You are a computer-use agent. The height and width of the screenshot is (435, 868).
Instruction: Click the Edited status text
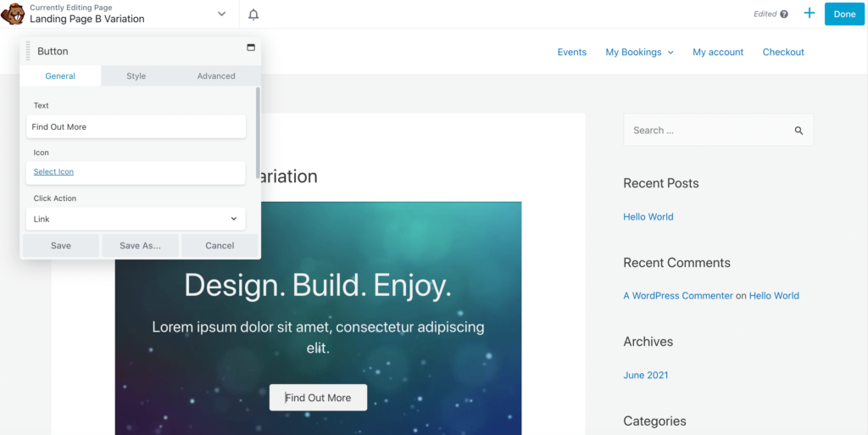coord(765,14)
